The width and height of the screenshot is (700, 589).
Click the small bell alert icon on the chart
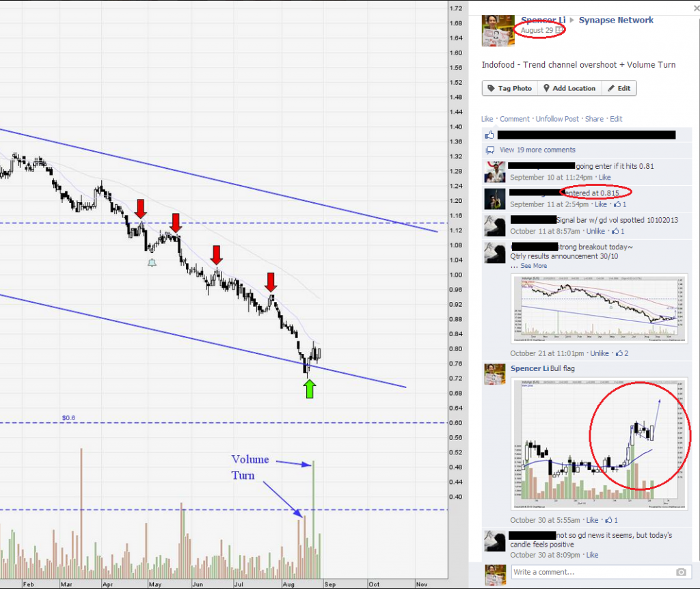[x=152, y=263]
